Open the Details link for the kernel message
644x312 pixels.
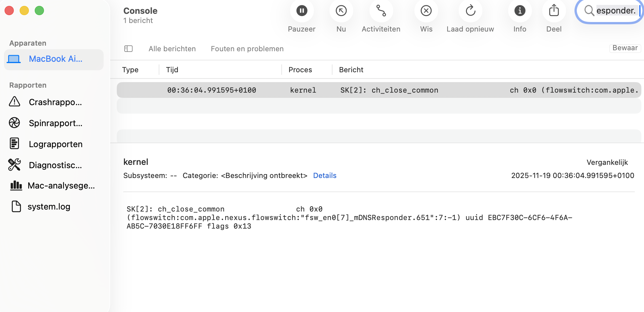coord(325,175)
